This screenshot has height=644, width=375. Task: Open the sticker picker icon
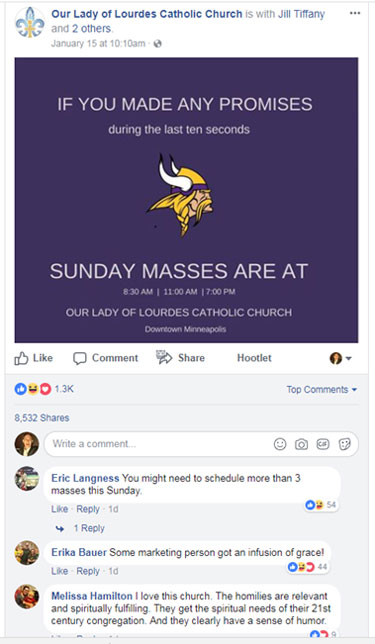coord(345,444)
